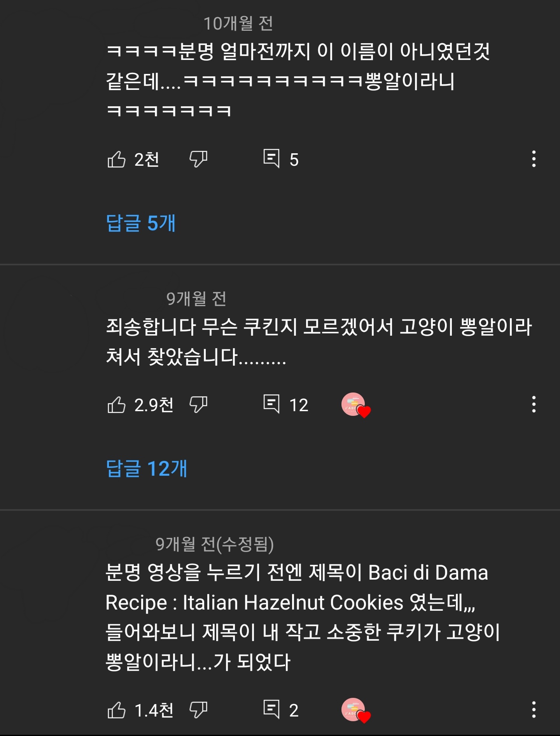Like the comment with 2천 likes
This screenshot has height=736, width=560.
116,159
